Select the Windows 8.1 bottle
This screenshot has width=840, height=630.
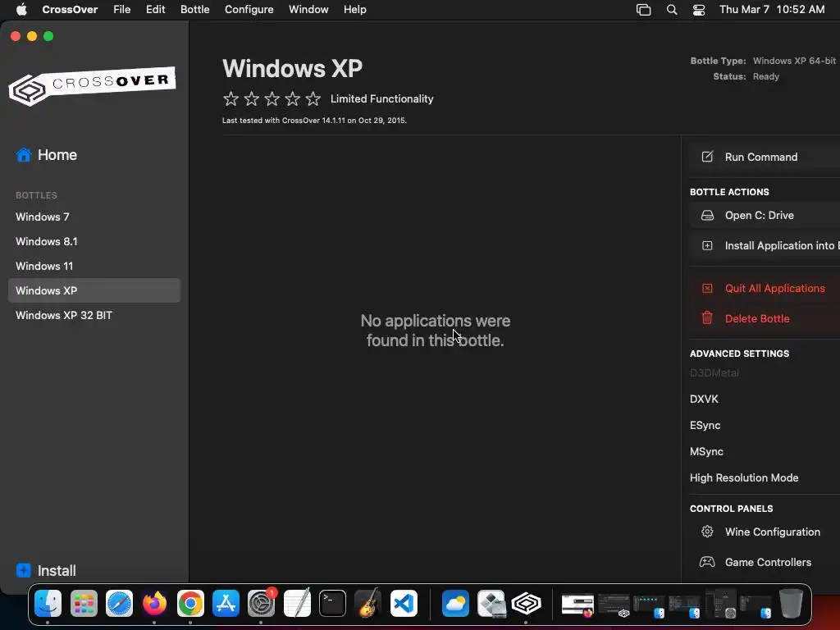tap(94, 241)
